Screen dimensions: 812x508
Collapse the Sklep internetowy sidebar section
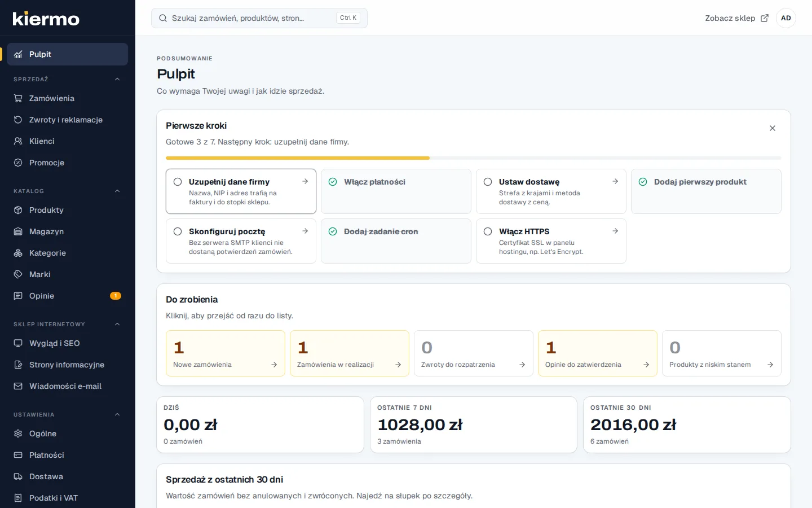pos(117,324)
